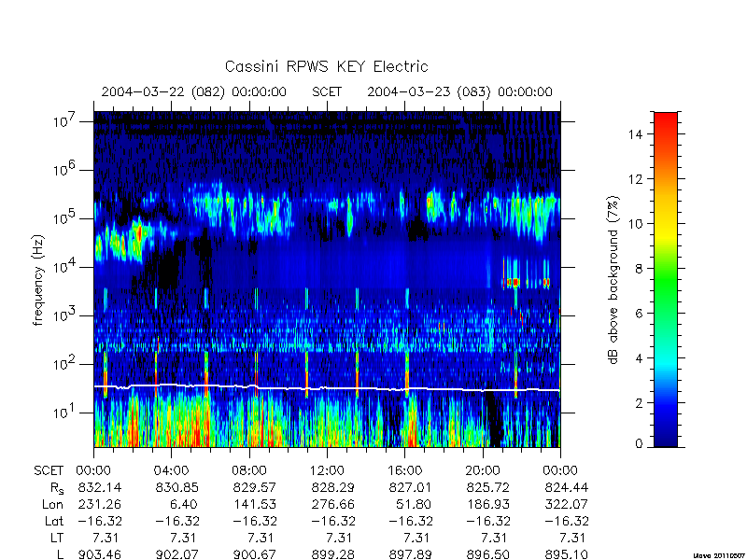Click the time tick label 16:00
Image resolution: width=747 pixels, height=560 pixels.
point(404,471)
